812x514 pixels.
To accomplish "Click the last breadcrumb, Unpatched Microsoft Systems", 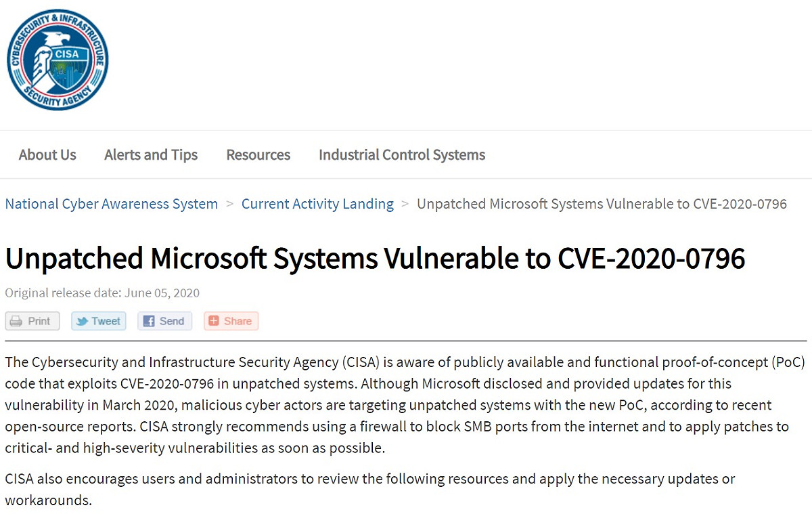I will click(x=602, y=204).
